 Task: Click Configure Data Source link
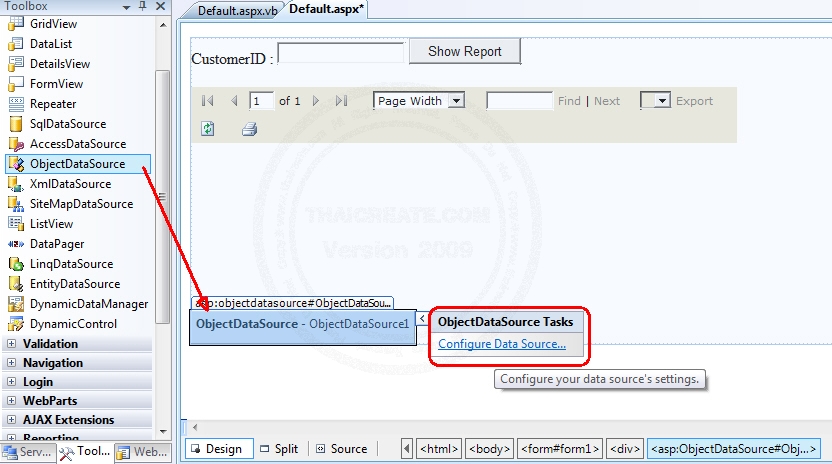502,344
